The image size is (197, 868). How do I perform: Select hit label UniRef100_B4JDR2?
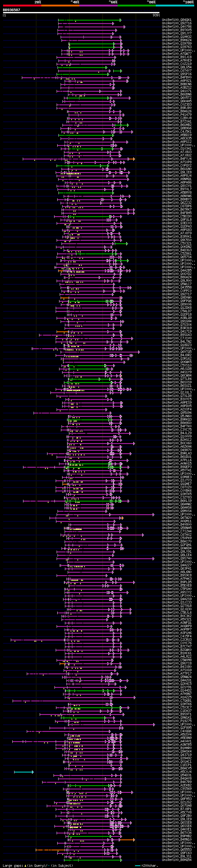click(x=177, y=355)
